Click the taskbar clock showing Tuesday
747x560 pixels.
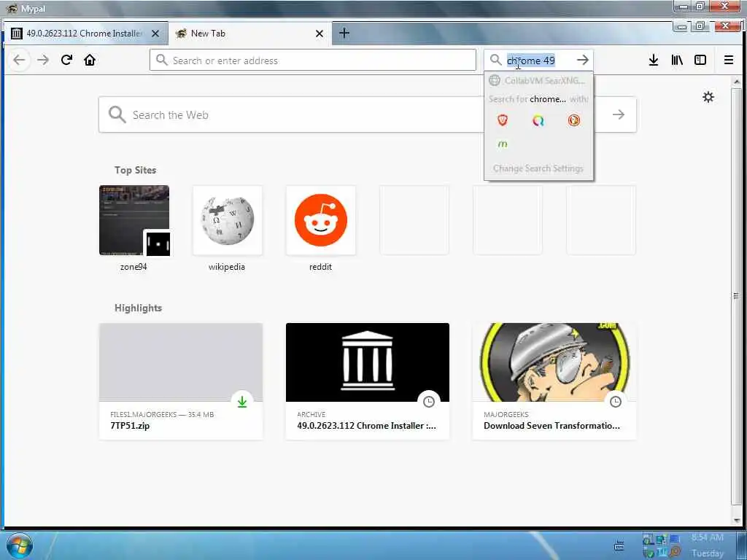click(708, 545)
